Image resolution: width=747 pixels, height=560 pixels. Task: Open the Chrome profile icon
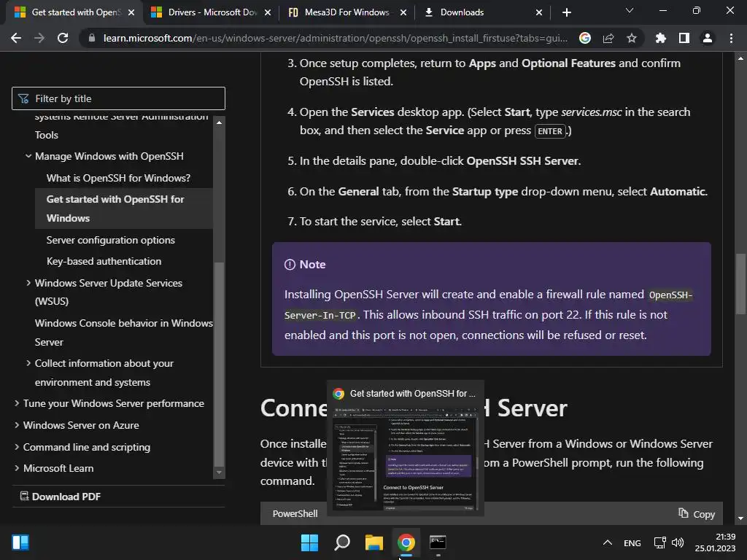point(708,38)
